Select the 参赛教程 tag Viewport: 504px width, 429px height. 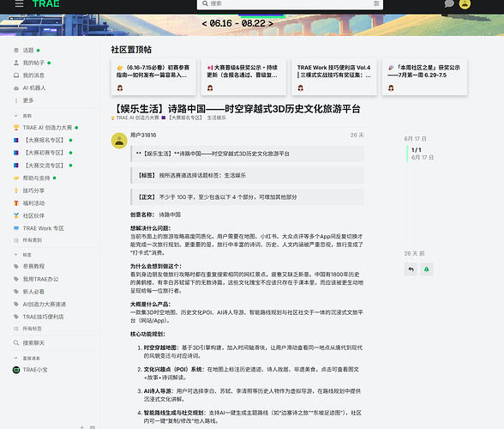pyautogui.click(x=33, y=266)
